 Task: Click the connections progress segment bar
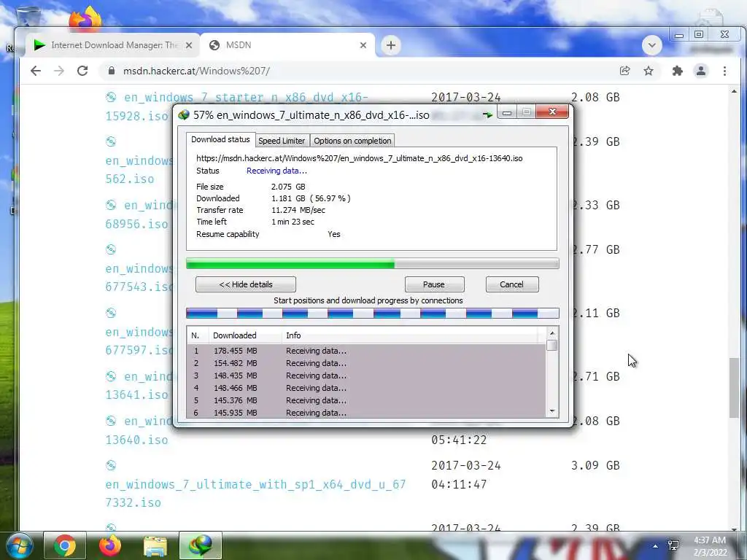[x=372, y=314]
